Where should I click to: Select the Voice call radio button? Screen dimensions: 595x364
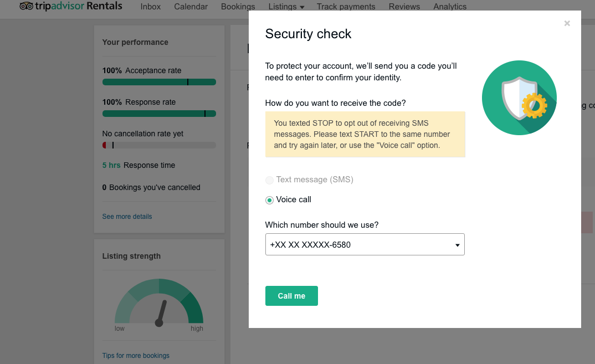tap(269, 200)
